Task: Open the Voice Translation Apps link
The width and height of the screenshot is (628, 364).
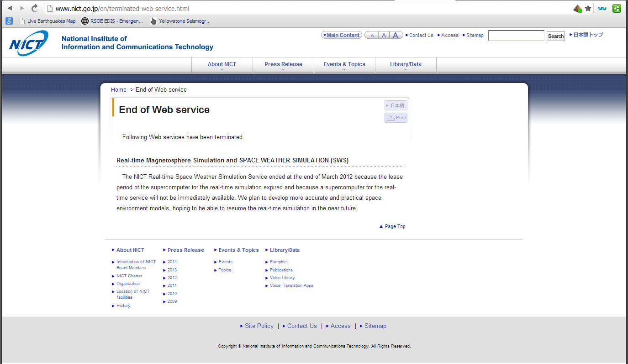Action: [291, 286]
